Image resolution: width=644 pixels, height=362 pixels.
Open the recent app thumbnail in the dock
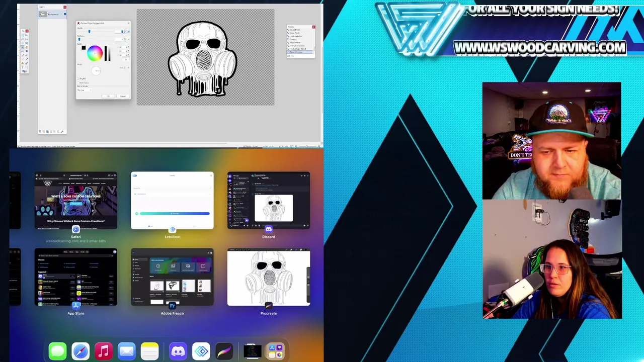pos(253,351)
